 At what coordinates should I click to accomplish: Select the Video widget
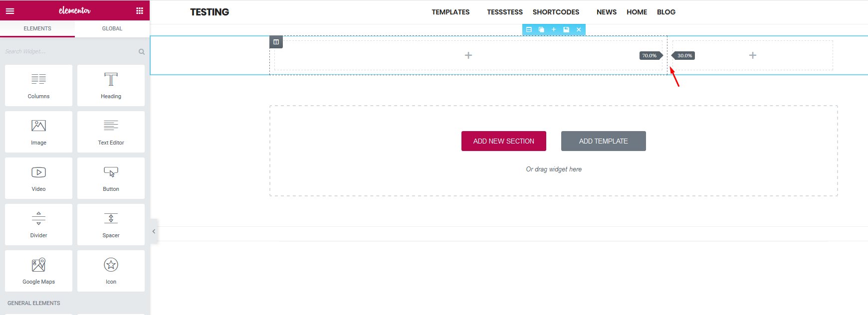pyautogui.click(x=38, y=178)
